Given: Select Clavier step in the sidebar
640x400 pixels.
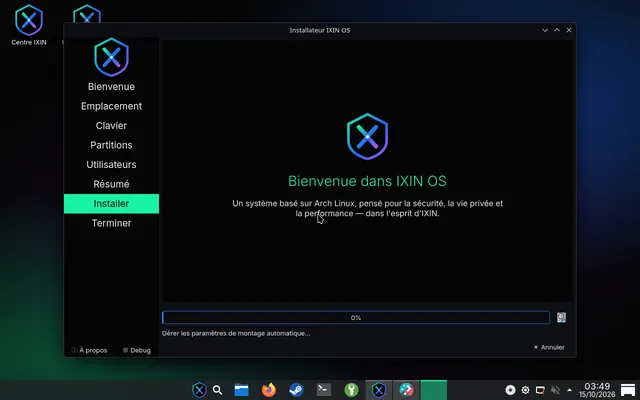Looking at the screenshot, I should point(111,126).
